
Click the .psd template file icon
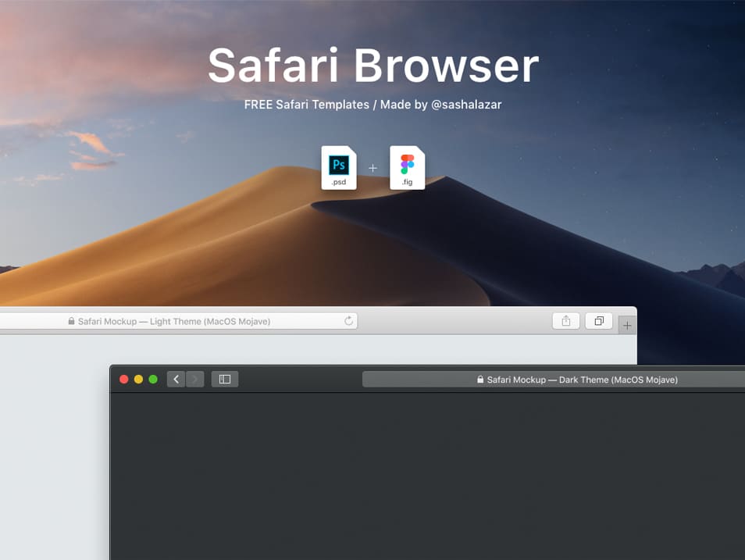tap(339, 166)
